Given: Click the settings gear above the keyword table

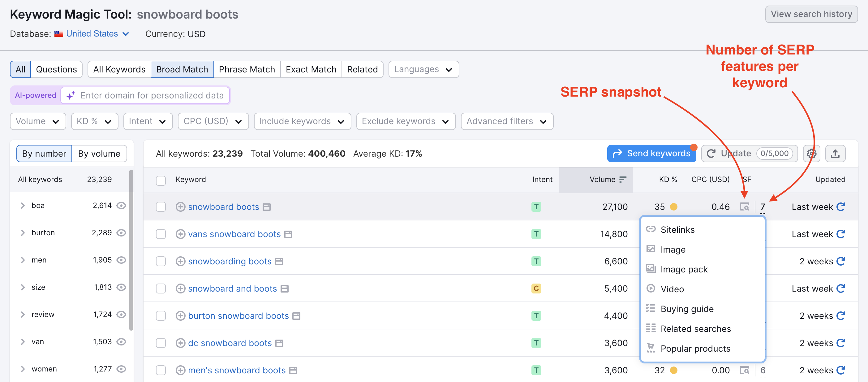Looking at the screenshot, I should click(x=812, y=154).
